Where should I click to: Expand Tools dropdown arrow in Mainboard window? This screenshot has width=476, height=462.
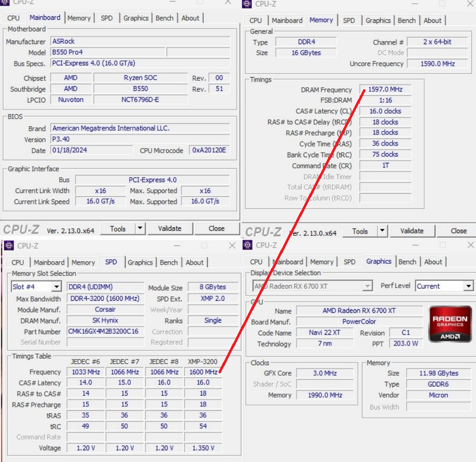point(140,228)
